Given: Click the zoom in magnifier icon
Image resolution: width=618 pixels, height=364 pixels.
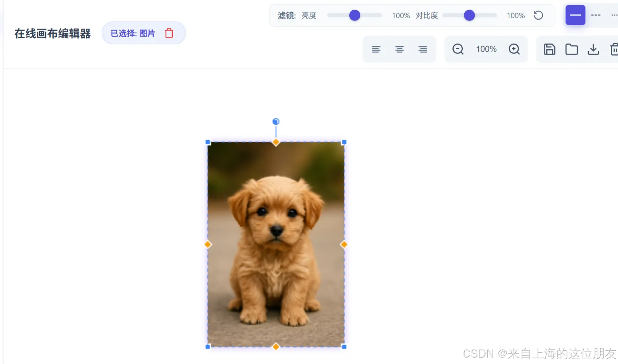Looking at the screenshot, I should [514, 49].
